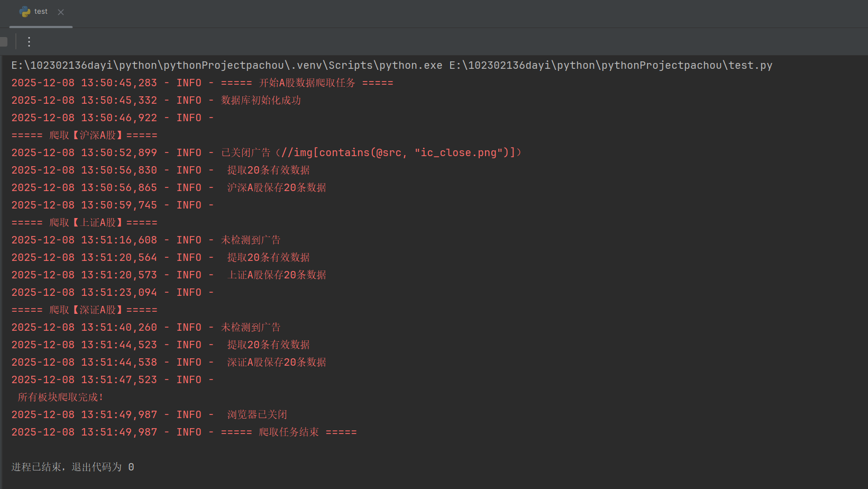Click the '爬取【深证A股】' header line
This screenshot has width=868, height=489.
(85, 310)
